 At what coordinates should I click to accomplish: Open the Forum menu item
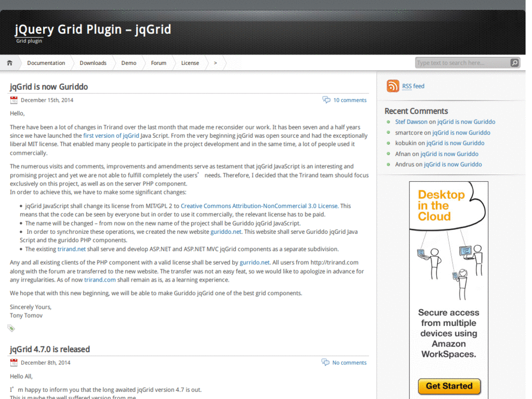pos(158,63)
